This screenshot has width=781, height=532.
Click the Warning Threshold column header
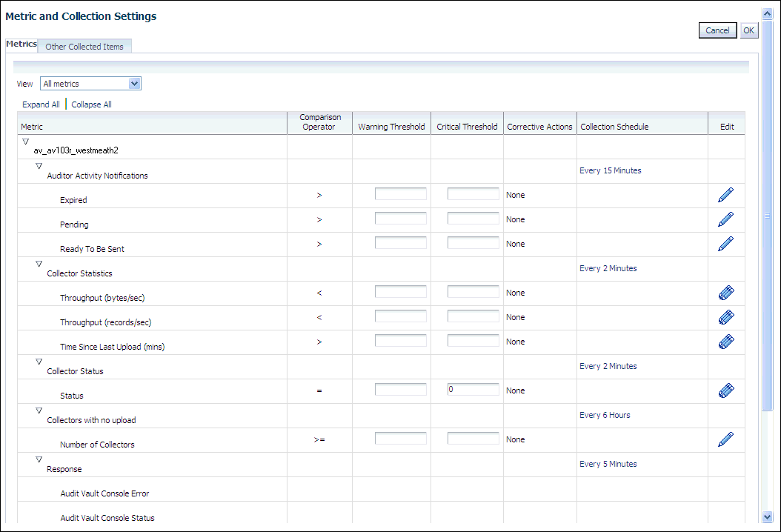point(391,123)
